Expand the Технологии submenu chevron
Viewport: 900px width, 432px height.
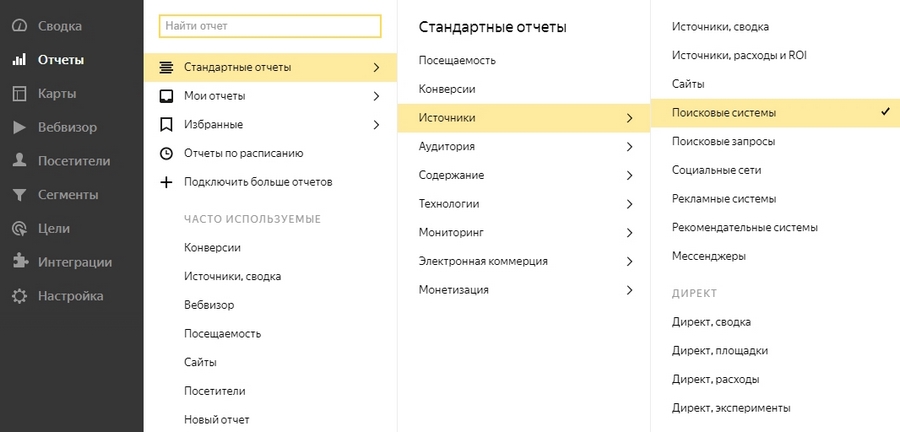click(x=630, y=204)
